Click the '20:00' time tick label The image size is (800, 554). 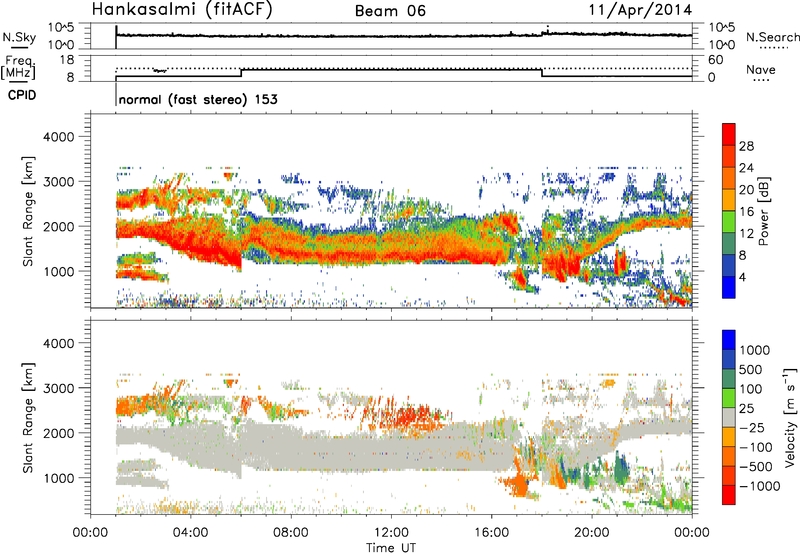[x=592, y=533]
